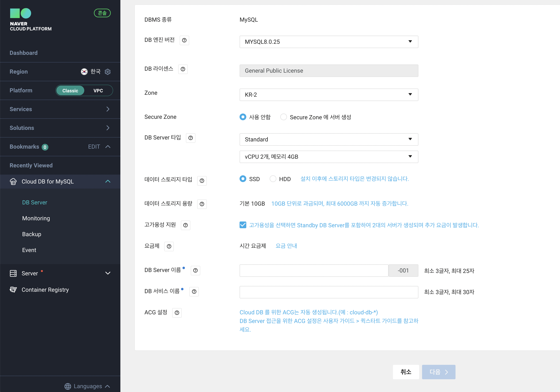560x392 pixels.
Task: Collapse the Bookmarks section chevron
Action: (108, 147)
